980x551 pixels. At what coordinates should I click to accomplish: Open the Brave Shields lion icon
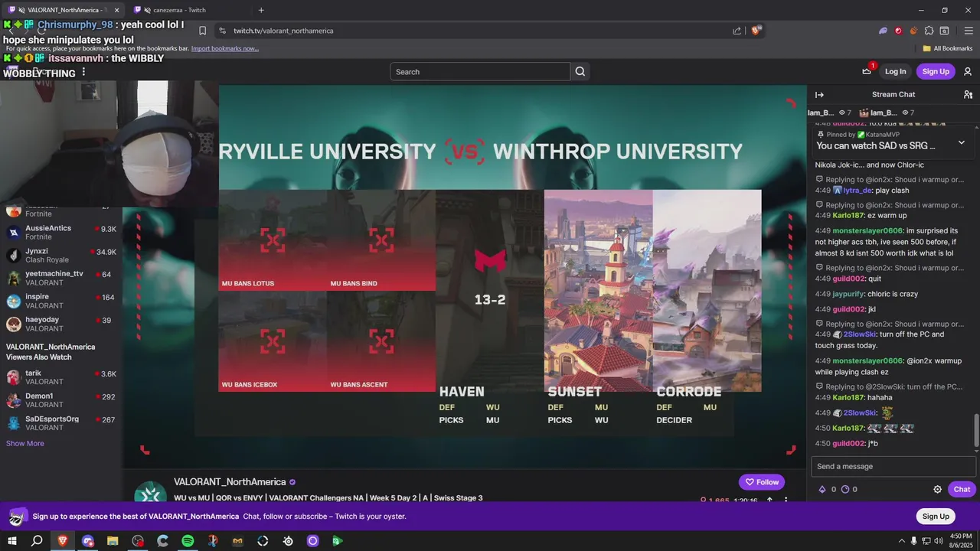[x=756, y=31]
